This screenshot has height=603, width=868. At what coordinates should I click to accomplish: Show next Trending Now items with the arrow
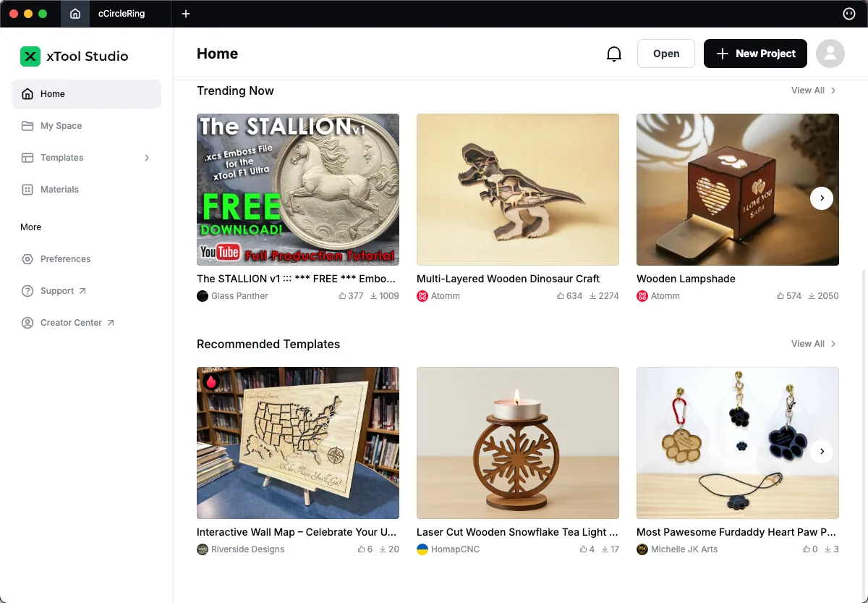(x=822, y=198)
